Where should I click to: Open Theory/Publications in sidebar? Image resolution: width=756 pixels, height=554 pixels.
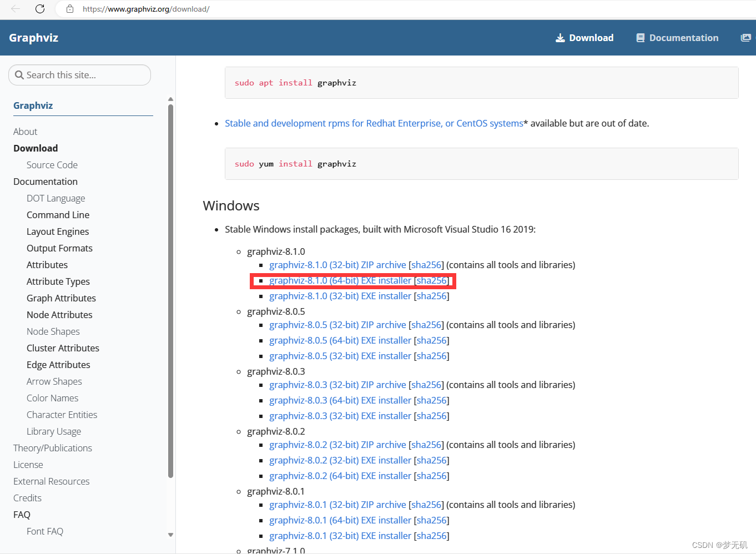[53, 448]
